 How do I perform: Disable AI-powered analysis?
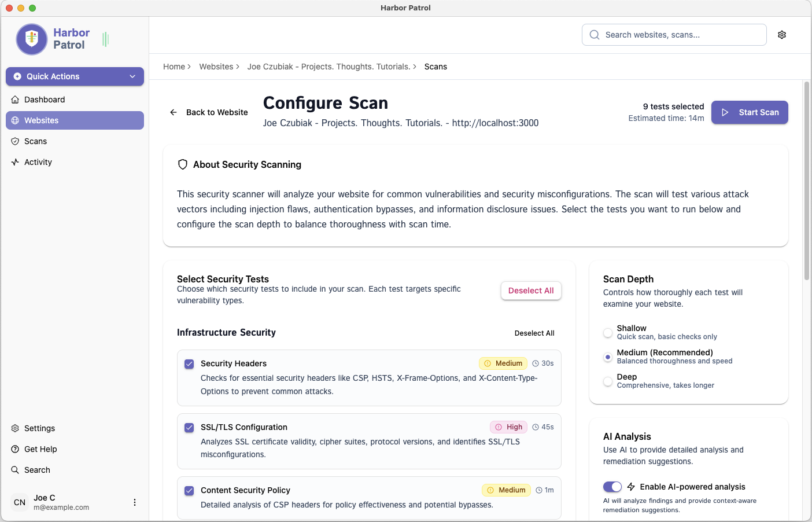coord(612,487)
